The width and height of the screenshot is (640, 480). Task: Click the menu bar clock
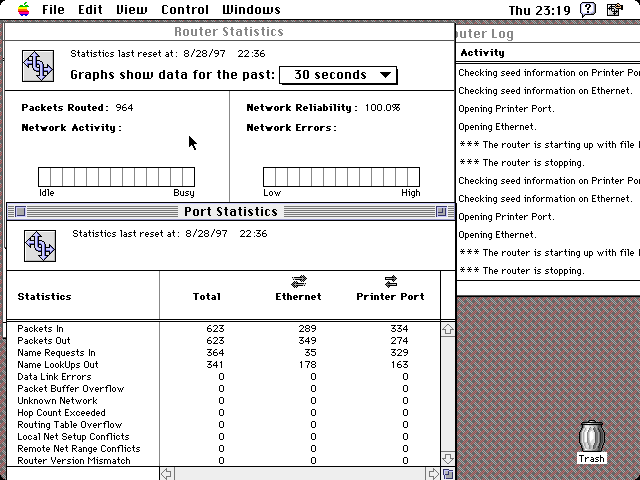point(539,10)
